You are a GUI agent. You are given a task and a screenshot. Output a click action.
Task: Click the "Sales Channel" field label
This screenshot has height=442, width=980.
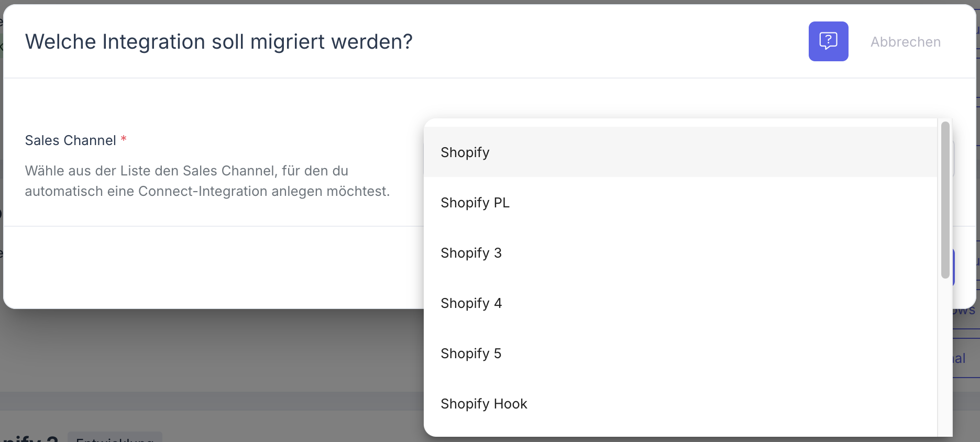pos(70,140)
